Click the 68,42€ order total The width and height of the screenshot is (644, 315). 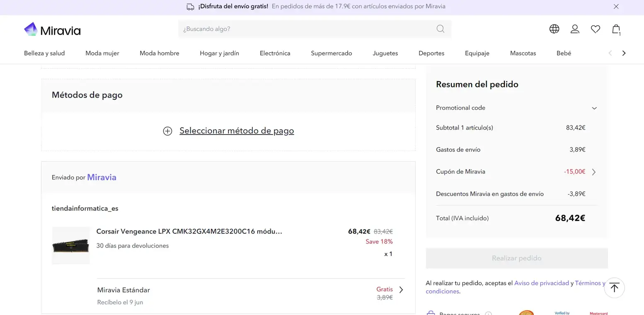[x=570, y=218]
